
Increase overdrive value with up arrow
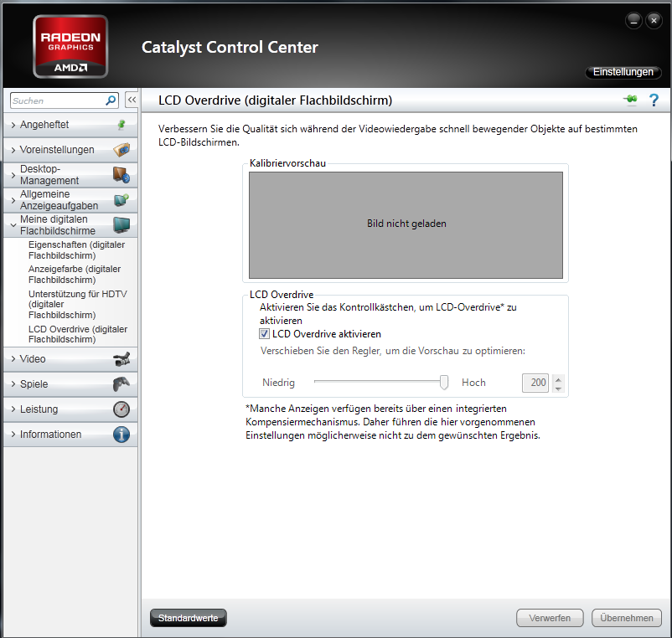tap(558, 379)
